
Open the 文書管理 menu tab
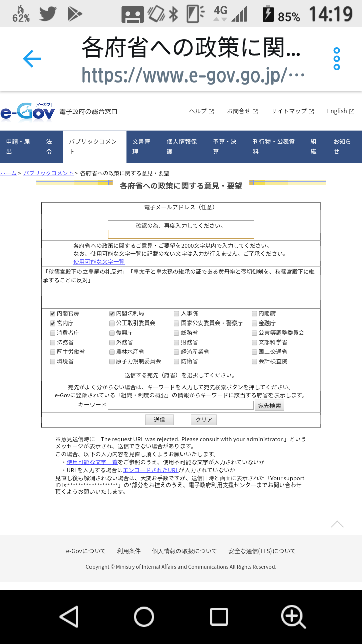pyautogui.click(x=143, y=146)
